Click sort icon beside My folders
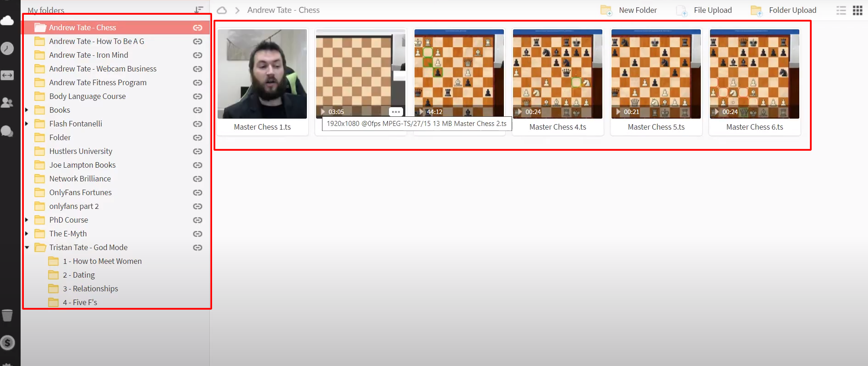This screenshot has height=366, width=868. pyautogui.click(x=199, y=10)
